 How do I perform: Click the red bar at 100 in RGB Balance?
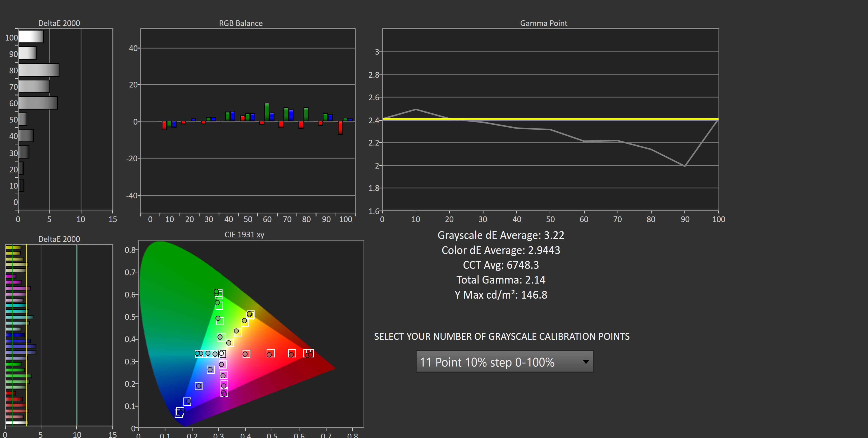(340, 128)
